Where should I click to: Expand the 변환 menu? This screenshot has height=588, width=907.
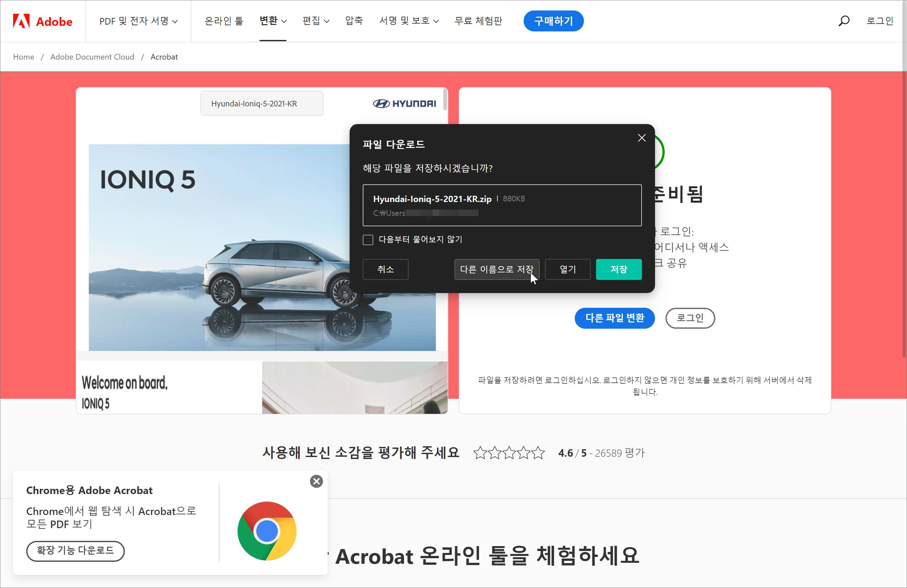[273, 21]
